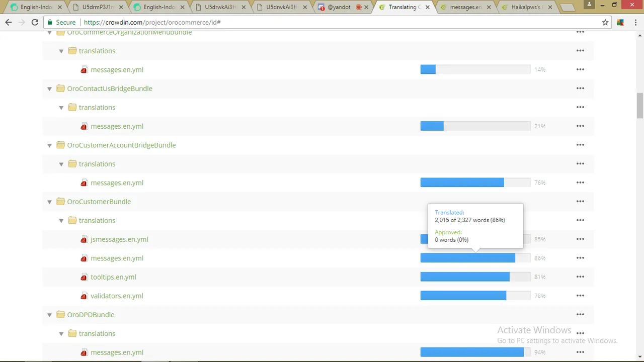Collapse the OroCustomerBundle folder

(49, 202)
